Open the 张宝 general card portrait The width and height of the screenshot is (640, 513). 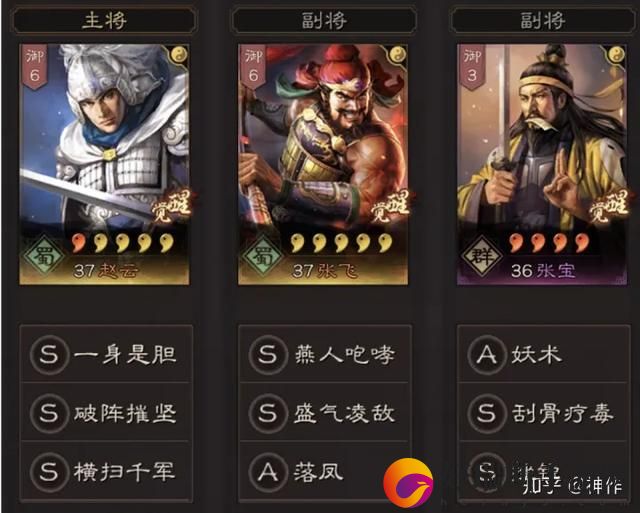(542, 164)
